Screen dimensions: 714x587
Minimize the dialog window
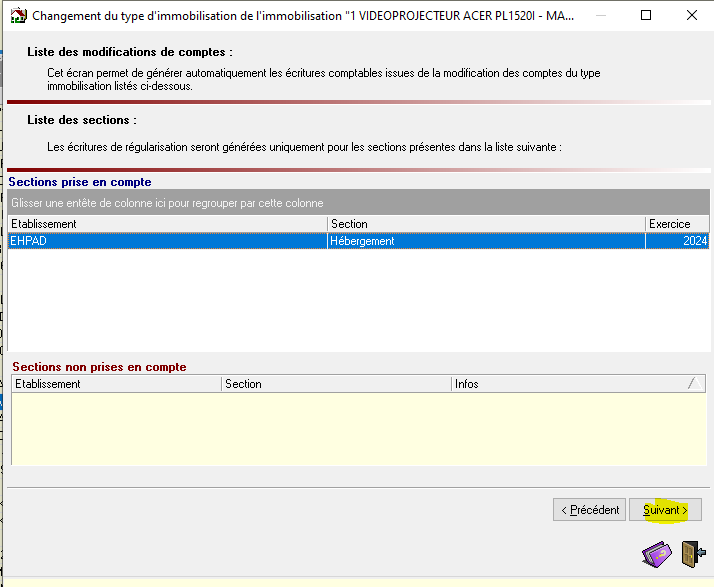pos(599,16)
